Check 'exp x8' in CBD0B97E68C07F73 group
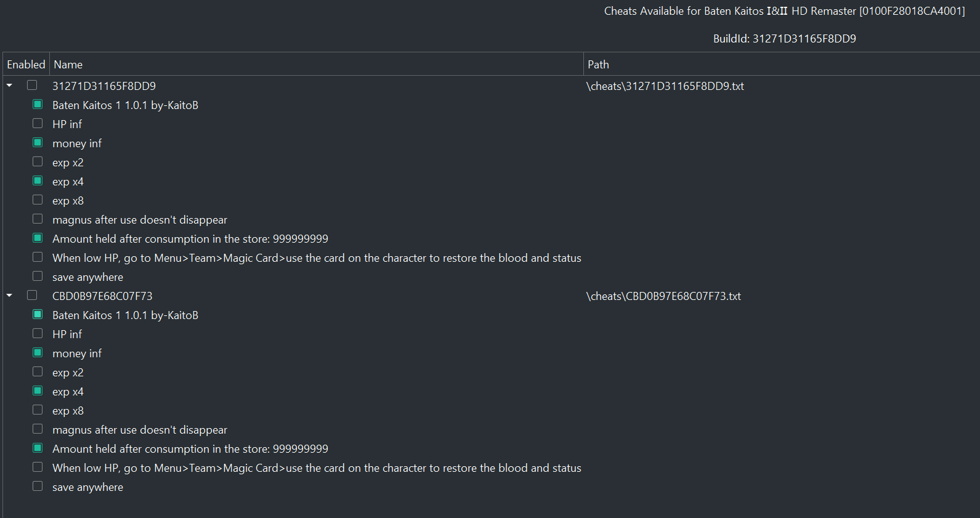 pos(38,410)
